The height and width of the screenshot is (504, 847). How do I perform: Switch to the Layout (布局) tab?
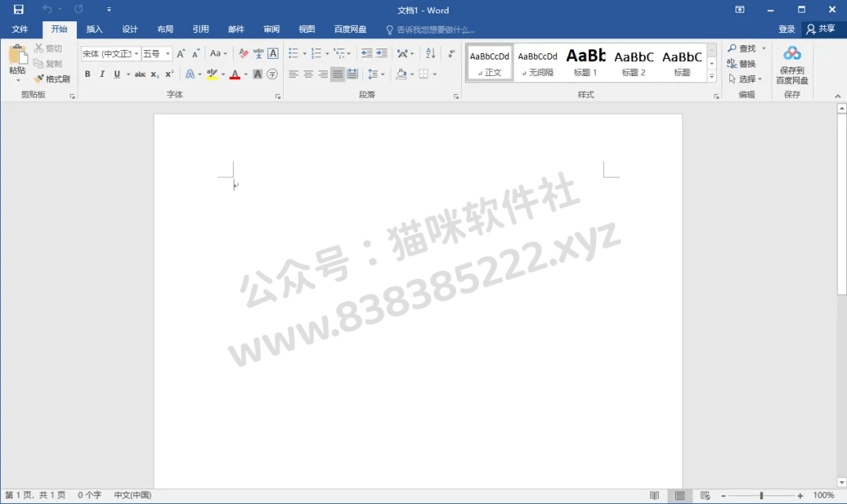point(165,29)
